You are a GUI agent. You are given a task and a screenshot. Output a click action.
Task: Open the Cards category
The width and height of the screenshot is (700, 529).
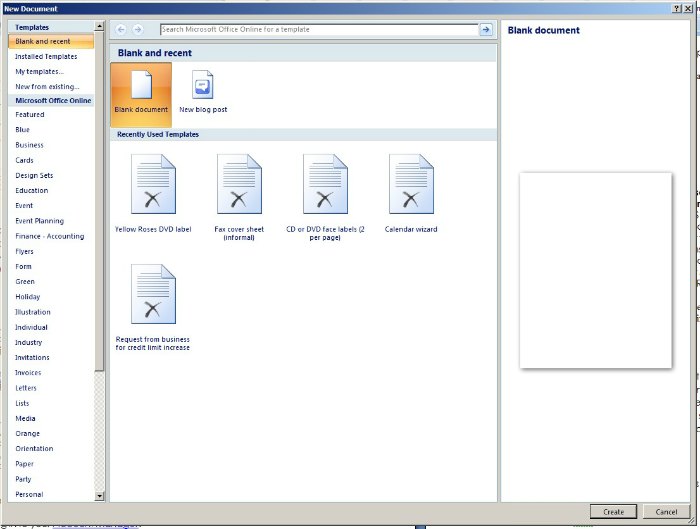[x=24, y=160]
